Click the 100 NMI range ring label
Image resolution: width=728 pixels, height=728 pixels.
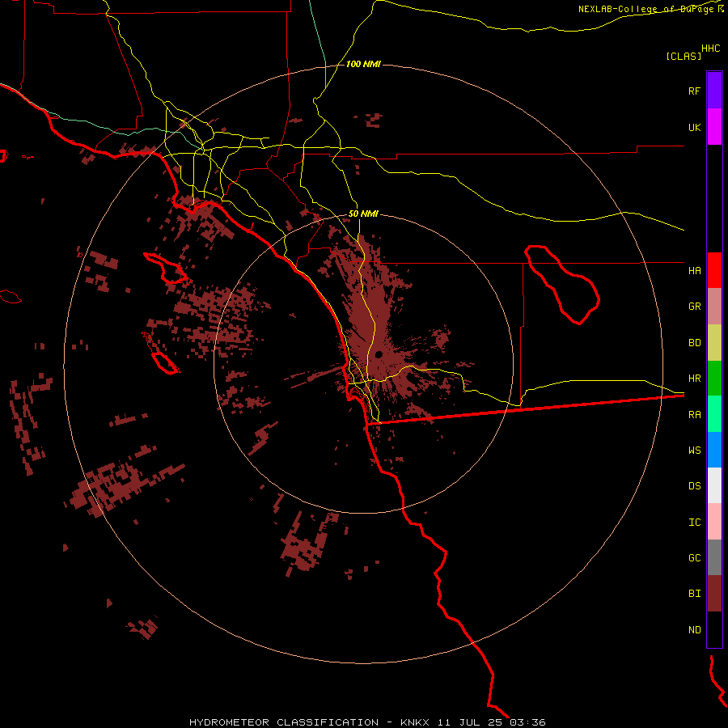coord(363,64)
